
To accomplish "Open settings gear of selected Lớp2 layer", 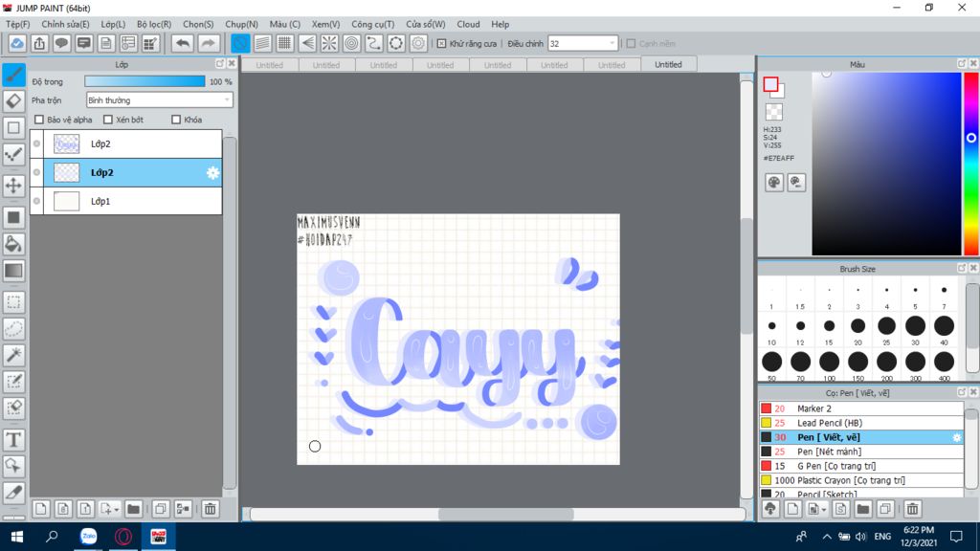I will [x=213, y=173].
